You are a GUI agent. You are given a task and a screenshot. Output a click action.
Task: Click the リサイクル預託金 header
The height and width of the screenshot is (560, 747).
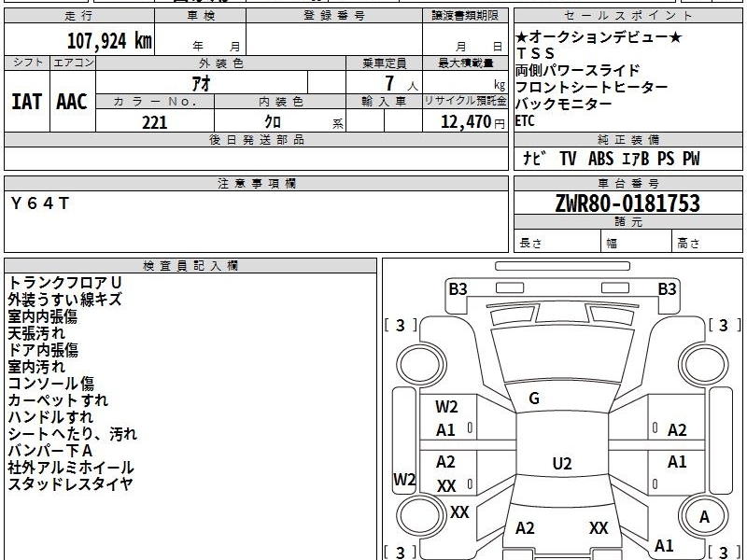465,101
